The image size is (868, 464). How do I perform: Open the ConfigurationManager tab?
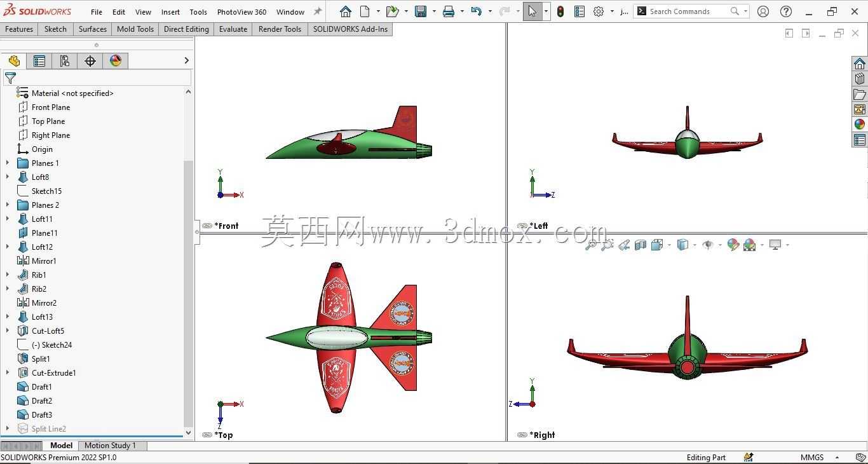[x=65, y=61]
